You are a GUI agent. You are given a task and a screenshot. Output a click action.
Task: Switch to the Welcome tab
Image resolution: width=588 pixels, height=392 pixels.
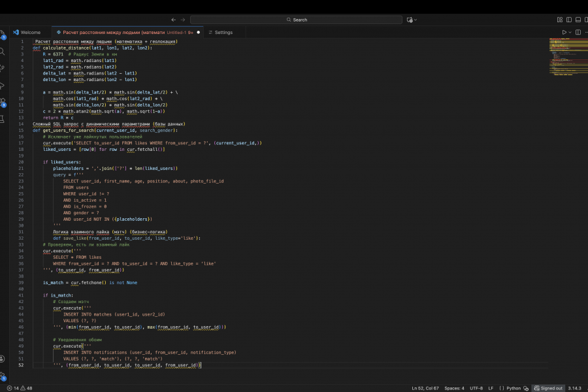(30, 32)
